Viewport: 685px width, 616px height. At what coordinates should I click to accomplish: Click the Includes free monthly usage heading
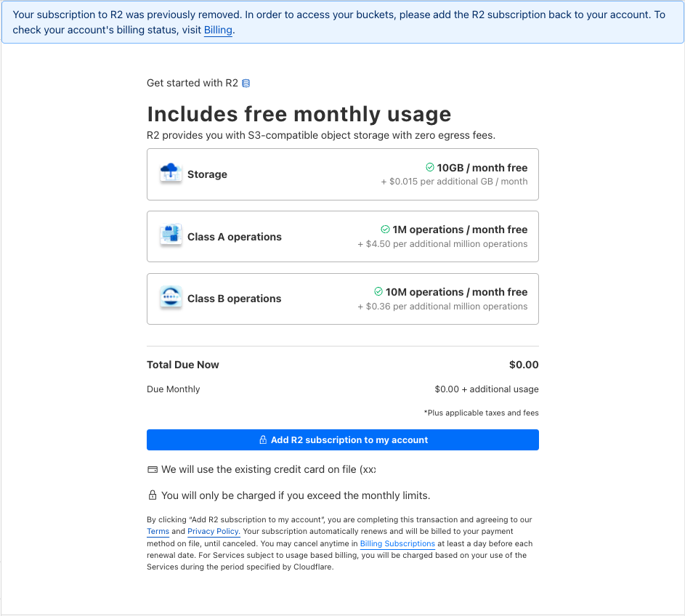[299, 114]
